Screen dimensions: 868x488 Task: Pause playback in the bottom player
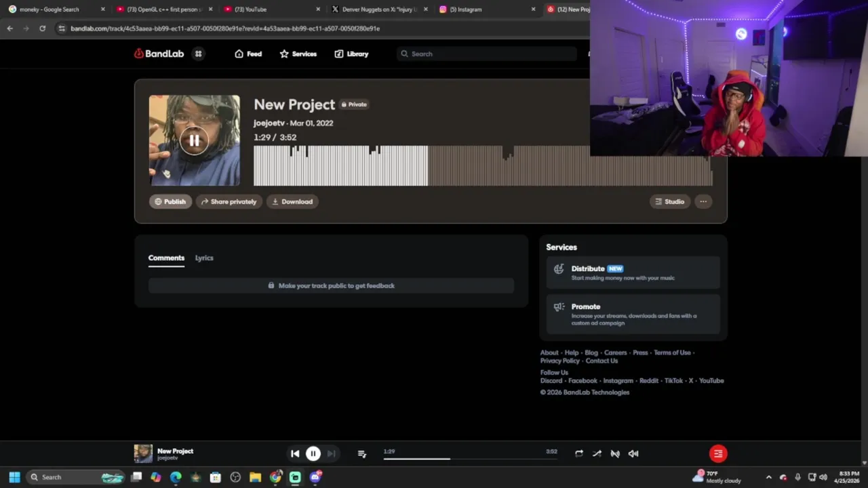(x=313, y=453)
